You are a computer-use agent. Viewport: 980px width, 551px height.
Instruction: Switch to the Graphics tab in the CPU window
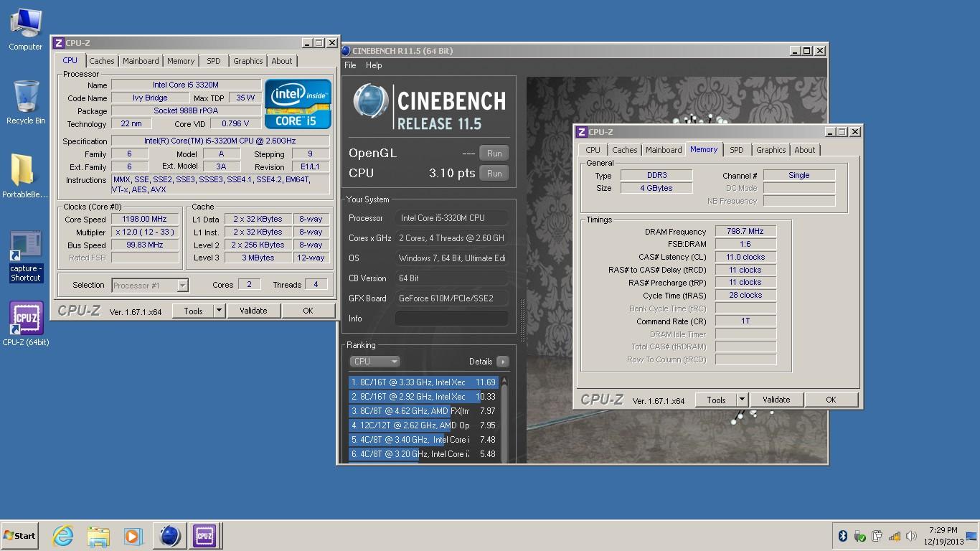248,61
